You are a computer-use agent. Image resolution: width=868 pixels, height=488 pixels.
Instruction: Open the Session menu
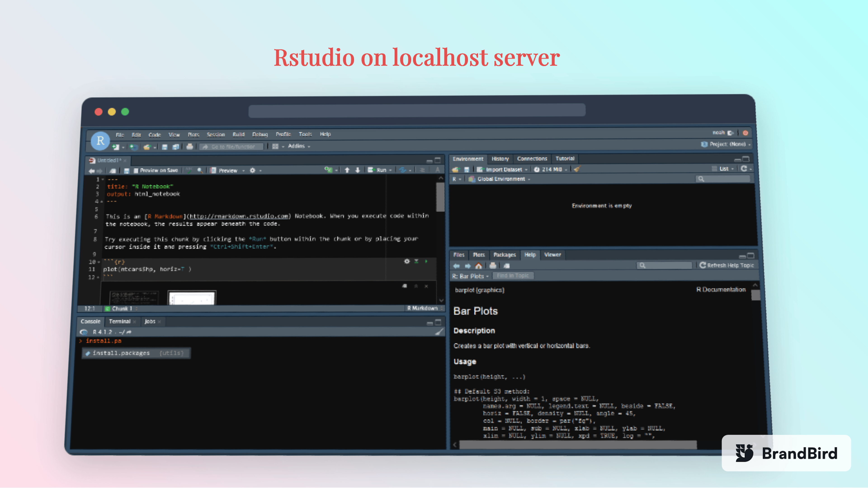coord(216,134)
